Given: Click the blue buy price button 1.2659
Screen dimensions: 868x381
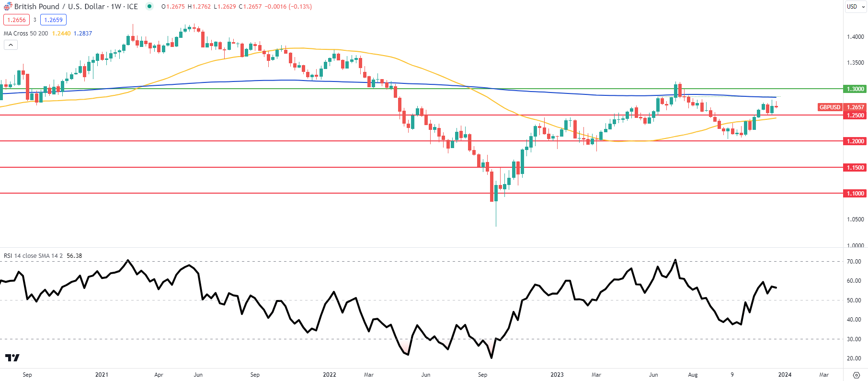Looking at the screenshot, I should 53,20.
